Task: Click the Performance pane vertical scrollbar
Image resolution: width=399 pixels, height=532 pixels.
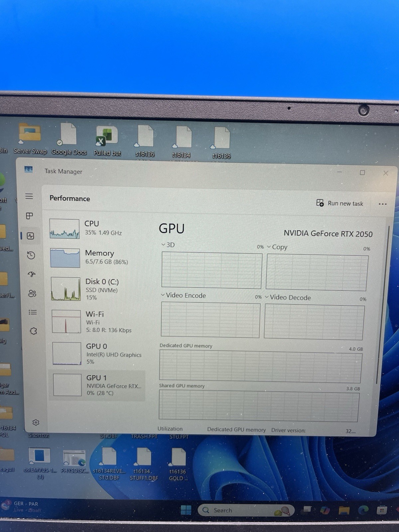Action: pyautogui.click(x=383, y=304)
